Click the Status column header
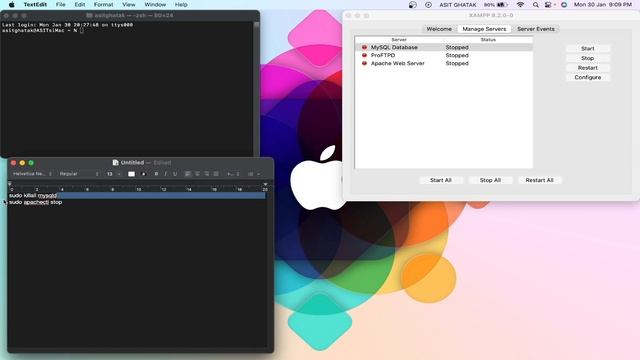This screenshot has width=640, height=360. tap(488, 40)
